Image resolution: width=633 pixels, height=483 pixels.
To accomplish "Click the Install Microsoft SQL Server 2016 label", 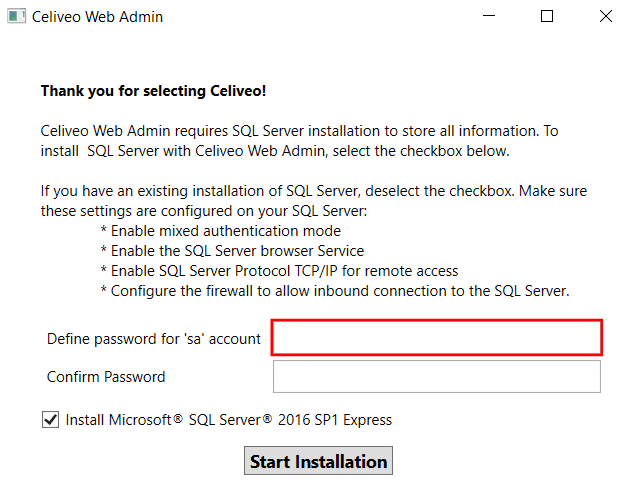I will 228,420.
